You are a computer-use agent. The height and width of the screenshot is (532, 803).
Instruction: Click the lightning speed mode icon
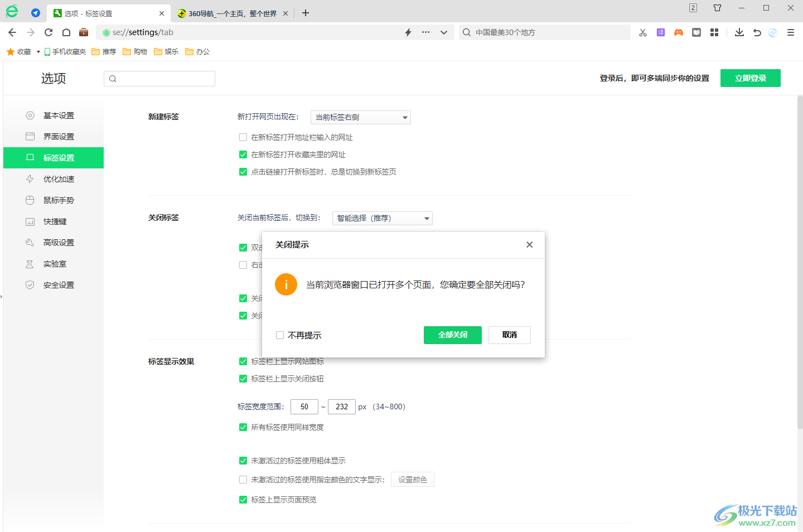pyautogui.click(x=408, y=32)
